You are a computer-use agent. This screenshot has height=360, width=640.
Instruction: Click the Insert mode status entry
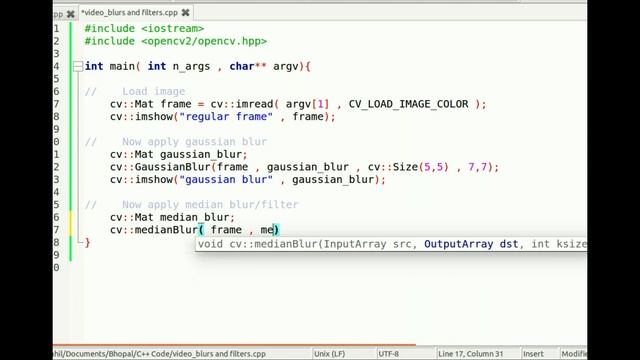[x=533, y=354]
